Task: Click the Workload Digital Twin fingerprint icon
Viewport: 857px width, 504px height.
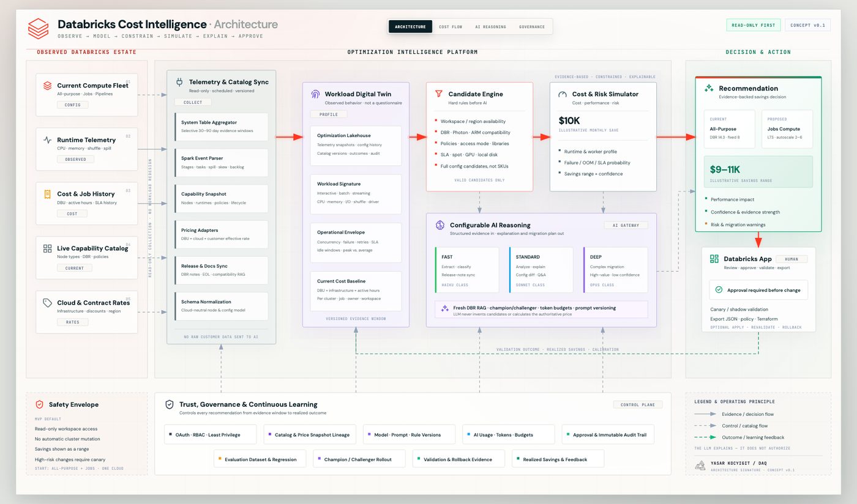Action: tap(315, 94)
